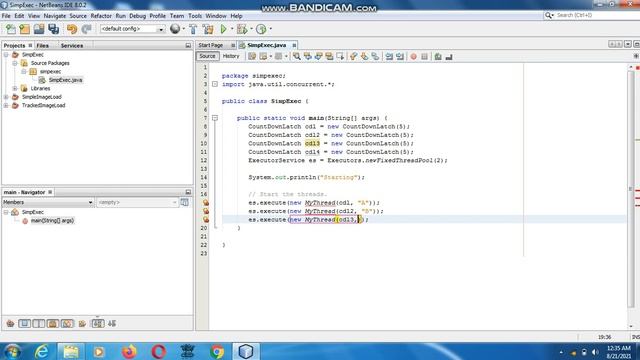Select main(String[] args) in Navigator
Viewport: 640px width, 360px height.
52,220
